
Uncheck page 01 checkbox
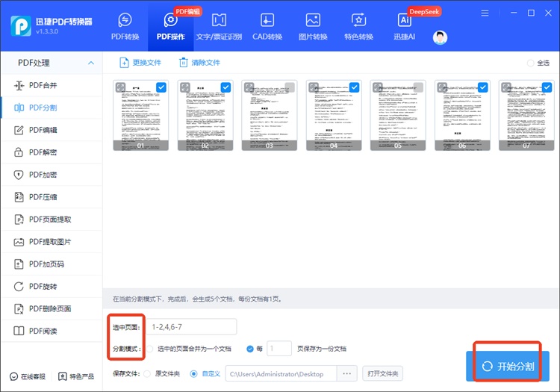click(x=161, y=87)
